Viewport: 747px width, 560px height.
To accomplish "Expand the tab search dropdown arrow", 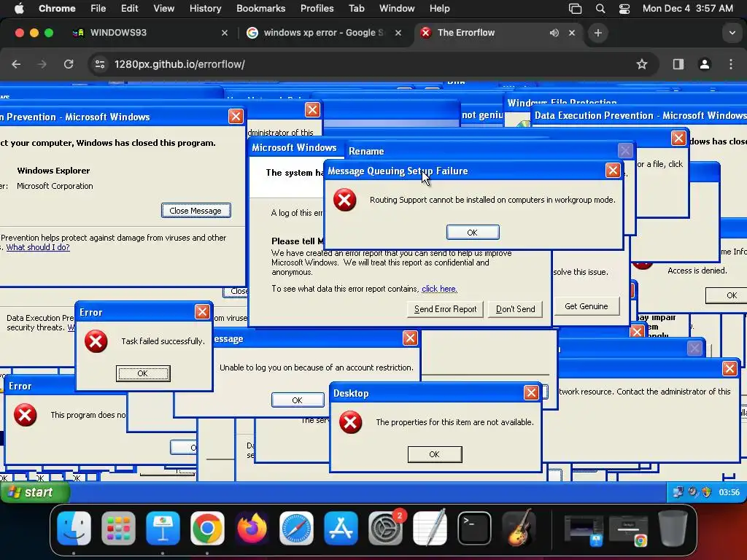I will click(x=732, y=33).
